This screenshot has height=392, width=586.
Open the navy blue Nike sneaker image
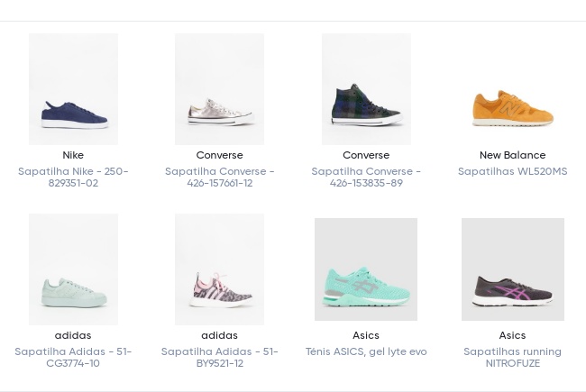tap(73, 89)
